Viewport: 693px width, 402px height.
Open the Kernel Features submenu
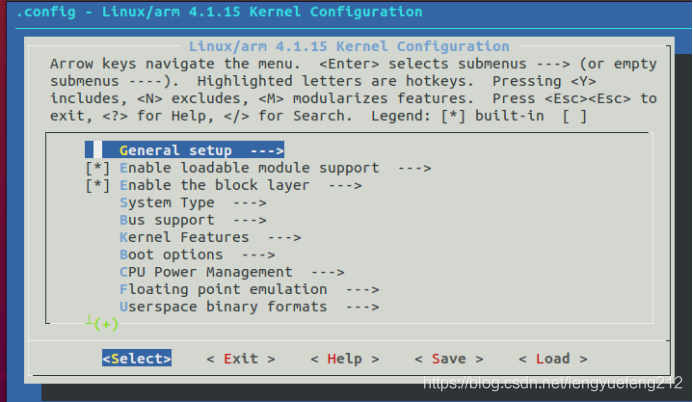pyautogui.click(x=183, y=237)
